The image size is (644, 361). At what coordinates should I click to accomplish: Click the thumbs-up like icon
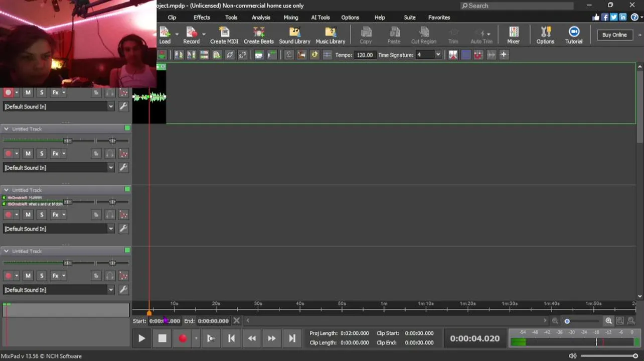[596, 17]
